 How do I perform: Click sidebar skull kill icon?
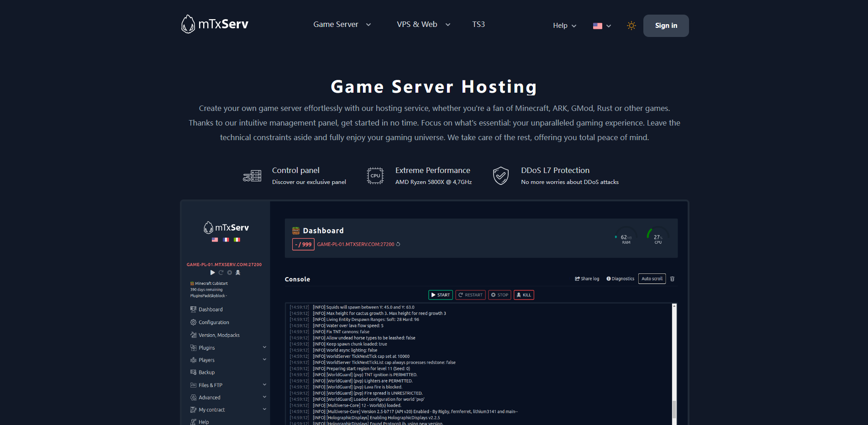click(x=238, y=273)
